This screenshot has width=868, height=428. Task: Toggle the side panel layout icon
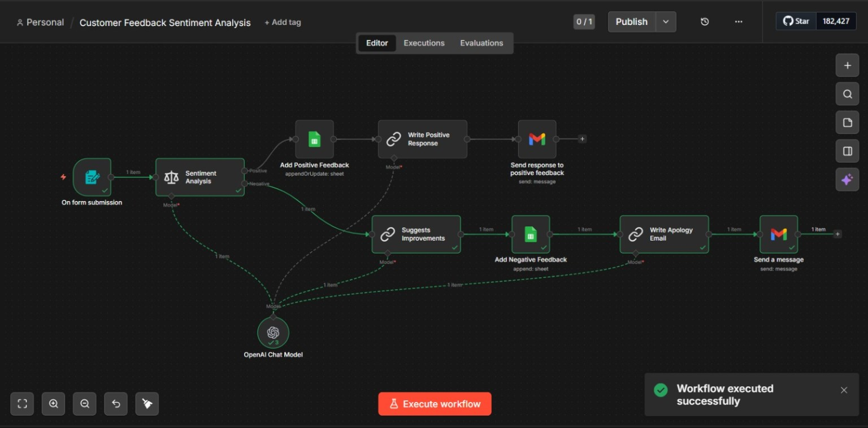click(x=847, y=151)
